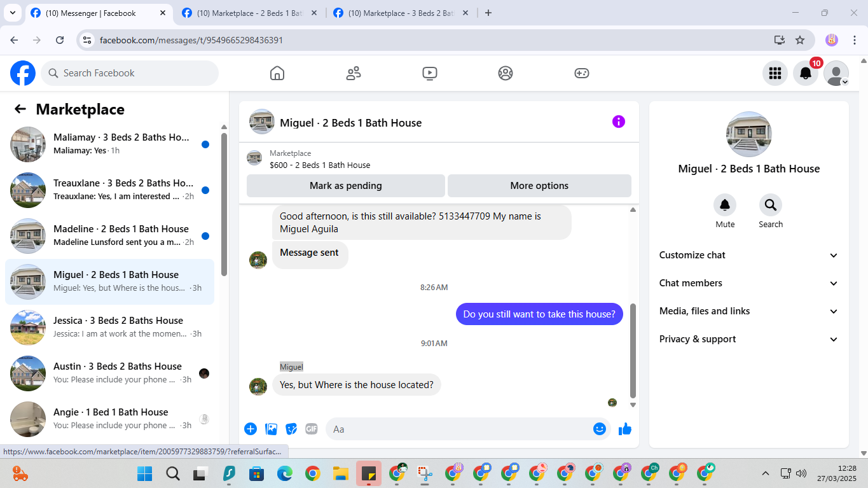Open notifications bell with 10 badge
868x488 pixels.
[x=806, y=73]
